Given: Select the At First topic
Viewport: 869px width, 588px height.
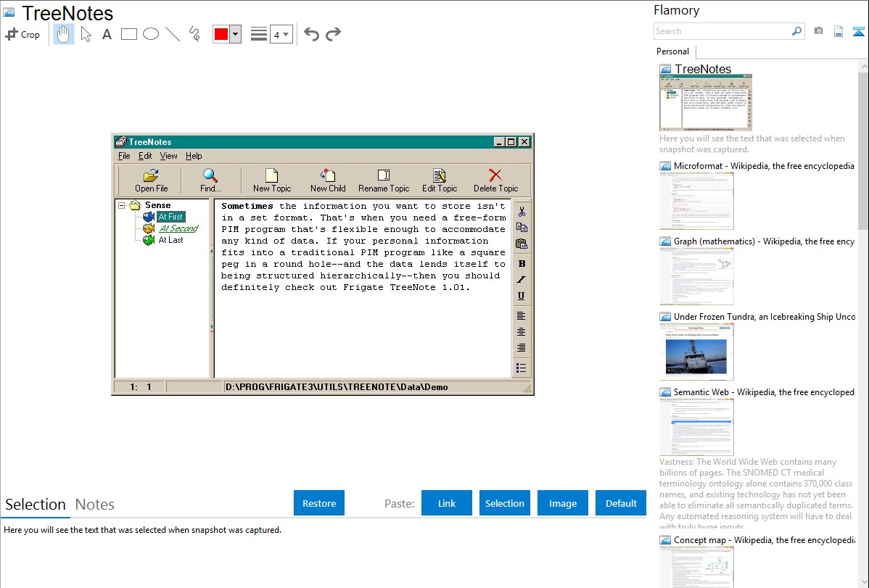Looking at the screenshot, I should [x=170, y=217].
